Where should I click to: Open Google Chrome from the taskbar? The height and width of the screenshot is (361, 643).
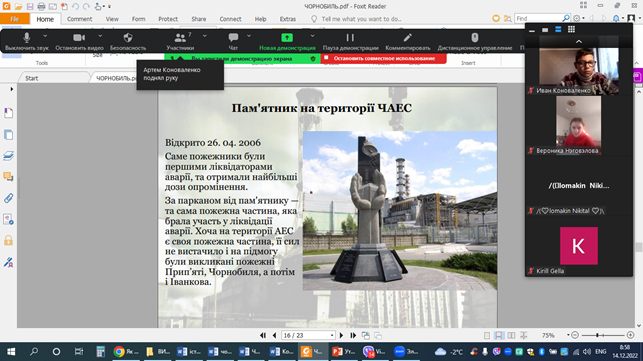[126, 352]
